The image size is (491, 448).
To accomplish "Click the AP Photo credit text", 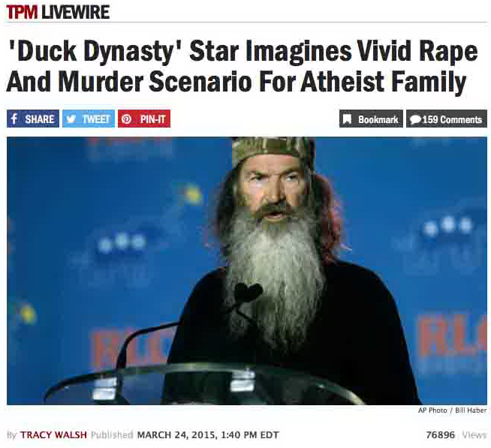I will (x=432, y=410).
